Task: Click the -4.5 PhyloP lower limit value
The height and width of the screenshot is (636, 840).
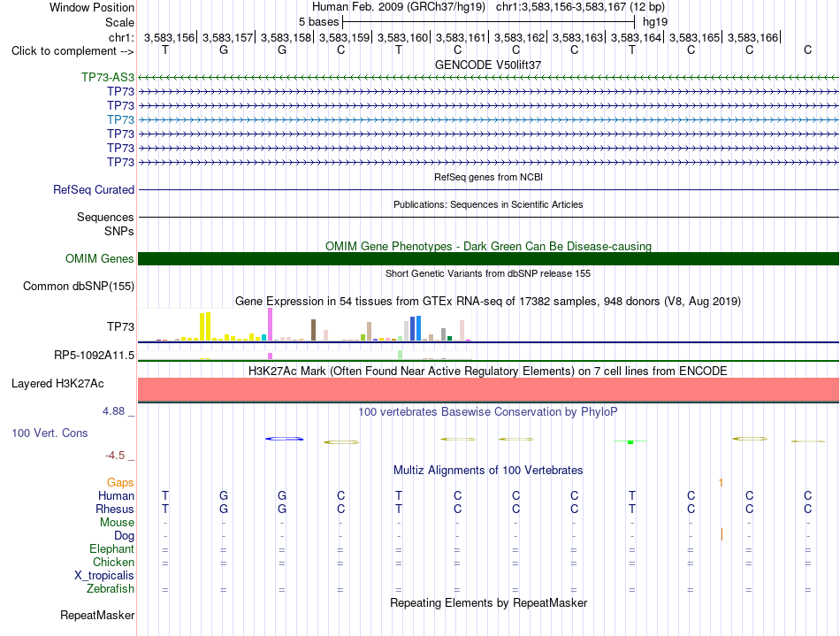Action: point(115,456)
